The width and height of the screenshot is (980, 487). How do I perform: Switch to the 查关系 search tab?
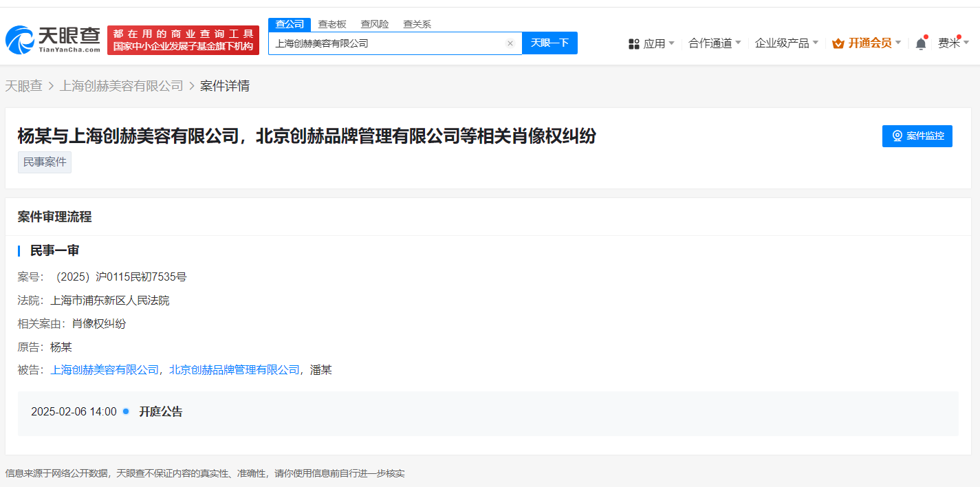[x=417, y=23]
